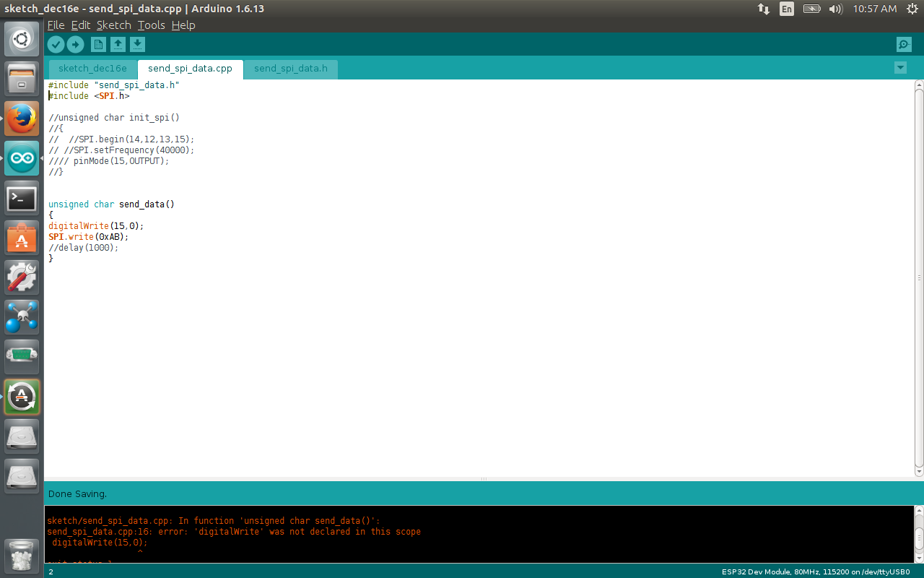Click the digitalWrite error message in console

(234, 531)
